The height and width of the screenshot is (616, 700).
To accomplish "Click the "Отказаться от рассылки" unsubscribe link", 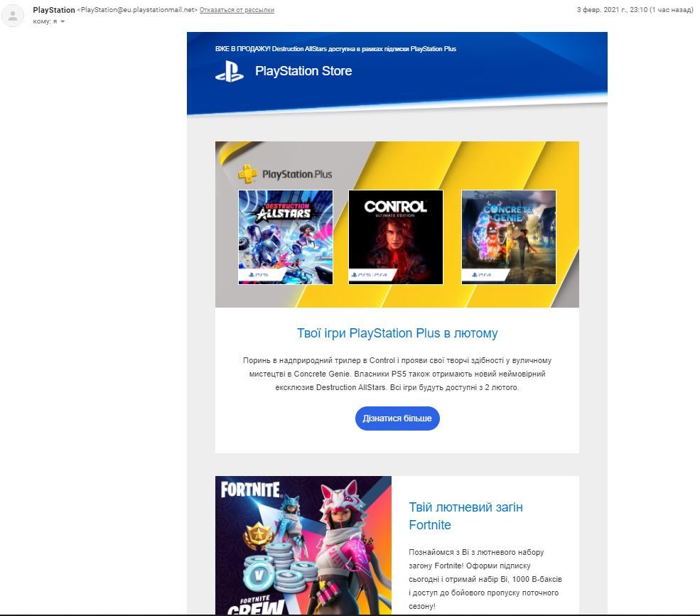I will 237,10.
